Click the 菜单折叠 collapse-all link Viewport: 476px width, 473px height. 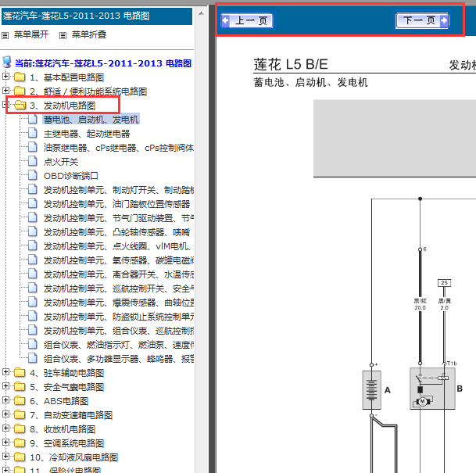pos(89,34)
